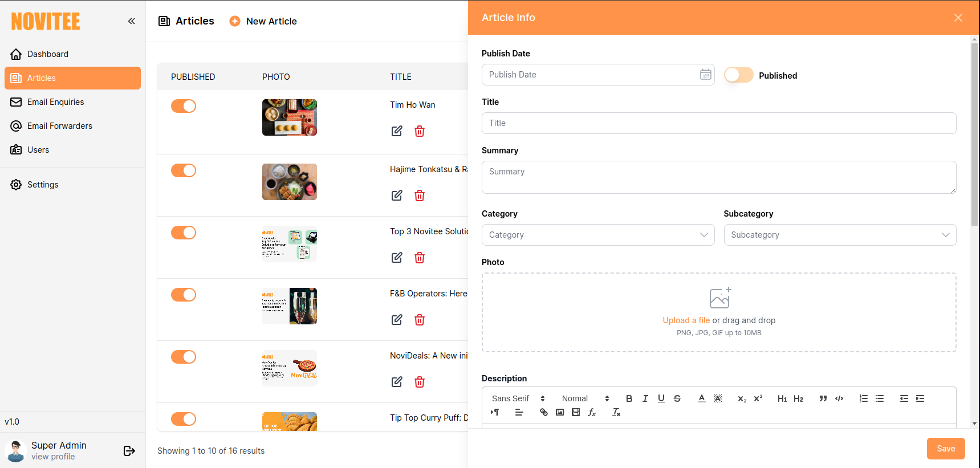Image resolution: width=980 pixels, height=468 pixels.
Task: Open the text color picker
Action: [x=701, y=398]
